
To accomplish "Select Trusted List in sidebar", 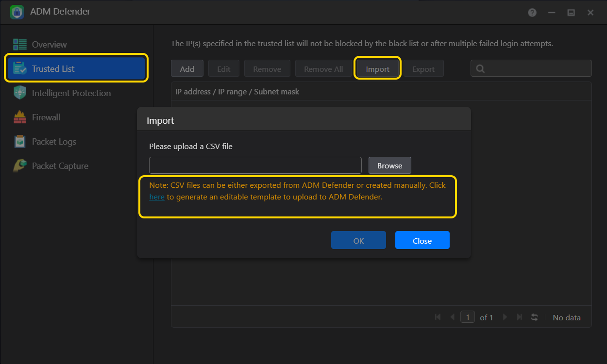I will coord(76,68).
